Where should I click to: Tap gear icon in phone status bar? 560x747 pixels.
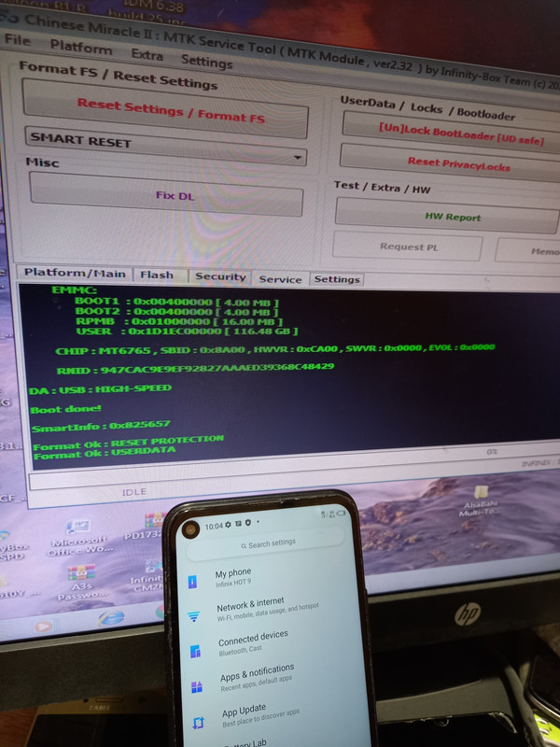pos(228,525)
